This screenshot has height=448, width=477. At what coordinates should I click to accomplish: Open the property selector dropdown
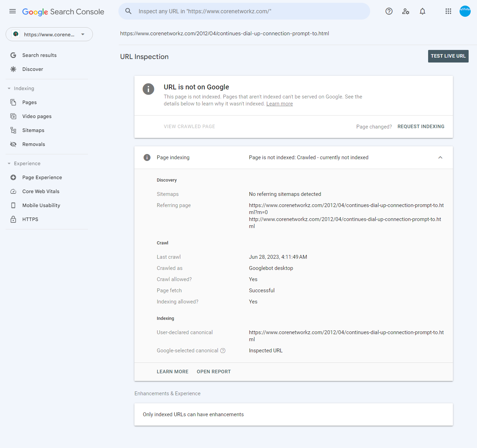[x=49, y=34]
